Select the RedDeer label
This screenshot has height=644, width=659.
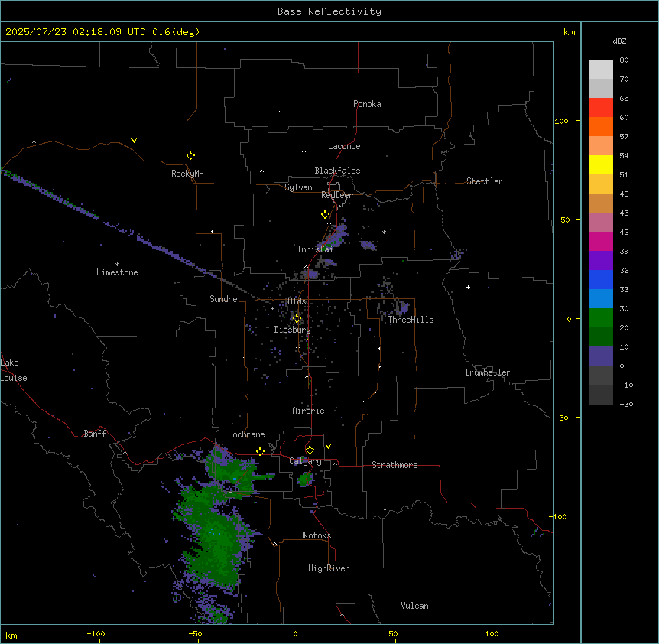coord(337,195)
